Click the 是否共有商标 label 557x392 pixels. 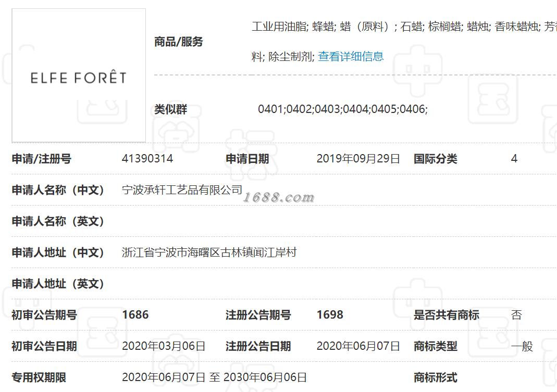coord(446,314)
